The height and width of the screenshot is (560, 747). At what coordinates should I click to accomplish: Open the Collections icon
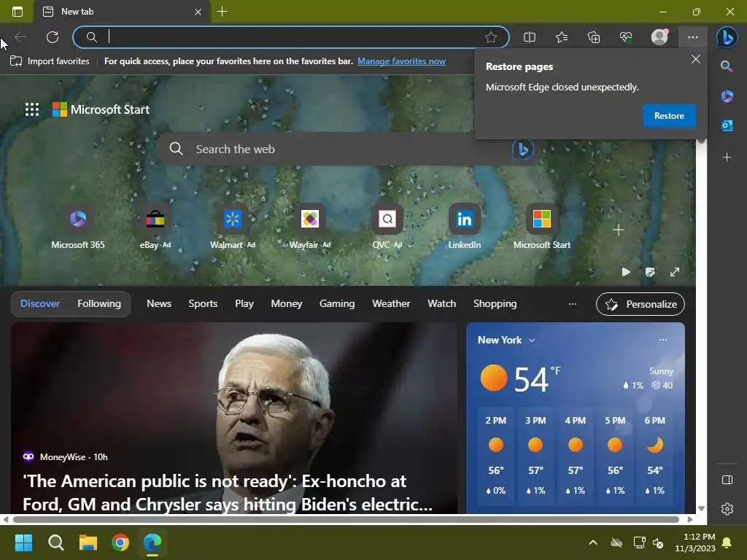(x=594, y=37)
